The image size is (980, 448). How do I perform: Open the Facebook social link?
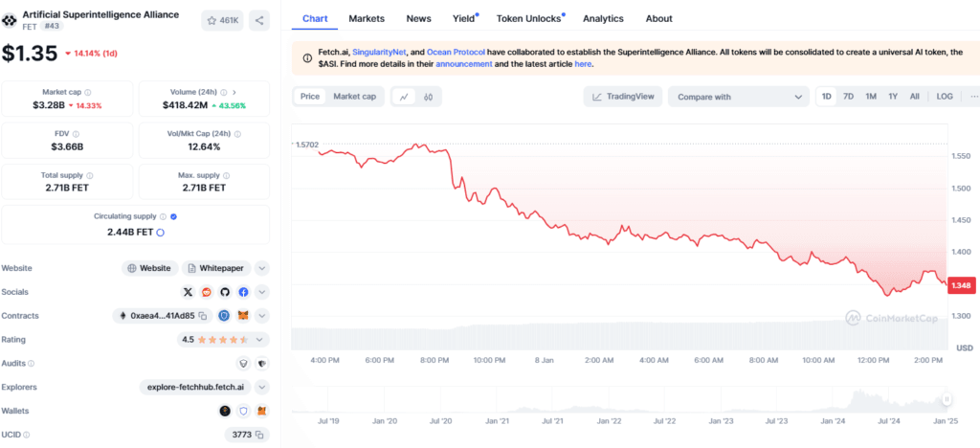243,292
